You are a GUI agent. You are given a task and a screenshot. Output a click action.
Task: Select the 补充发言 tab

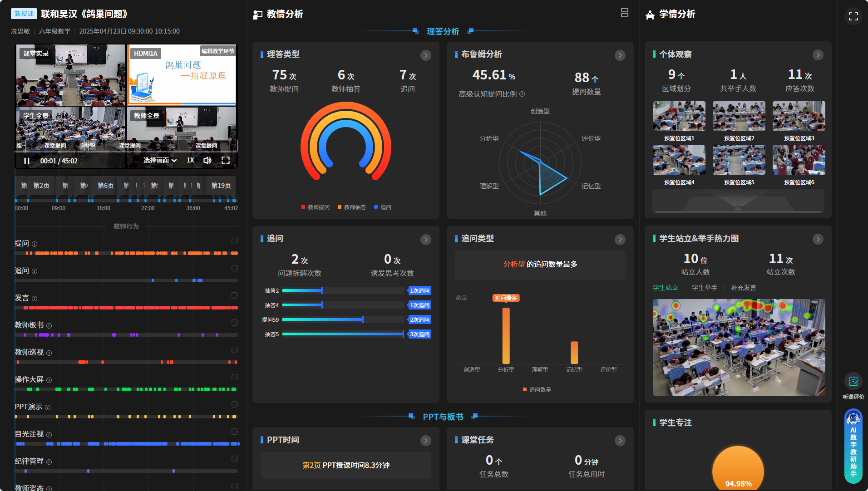pyautogui.click(x=743, y=288)
